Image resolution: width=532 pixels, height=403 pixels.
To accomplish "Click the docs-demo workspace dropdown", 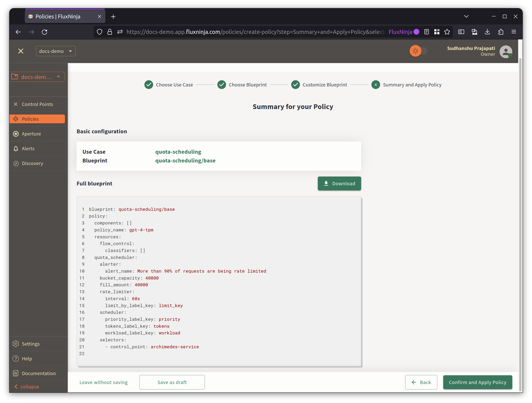I will [x=55, y=51].
